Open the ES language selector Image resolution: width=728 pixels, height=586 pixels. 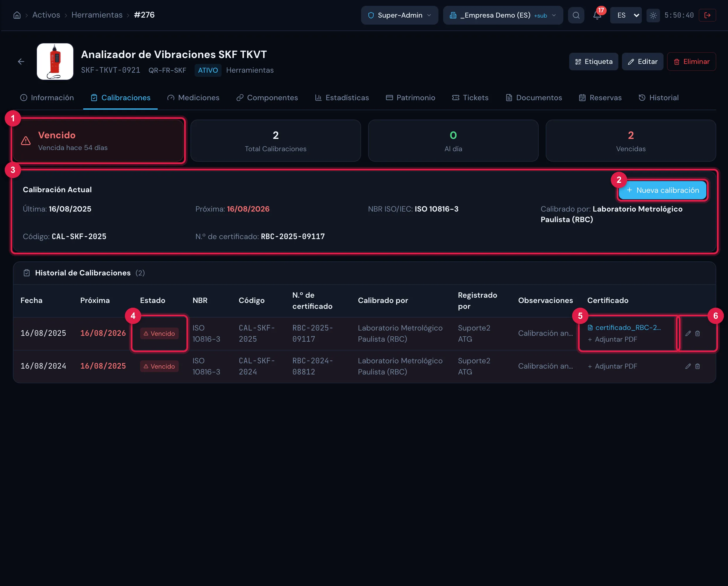[x=626, y=15]
